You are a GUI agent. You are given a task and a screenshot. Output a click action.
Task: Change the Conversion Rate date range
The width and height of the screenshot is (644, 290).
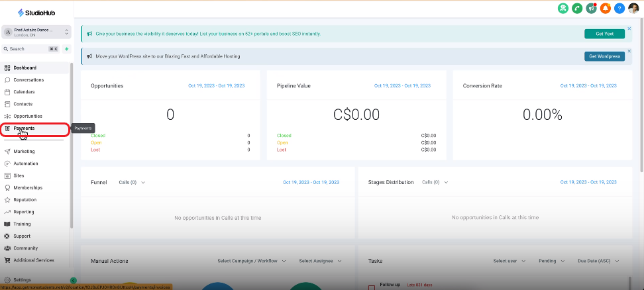click(x=588, y=85)
